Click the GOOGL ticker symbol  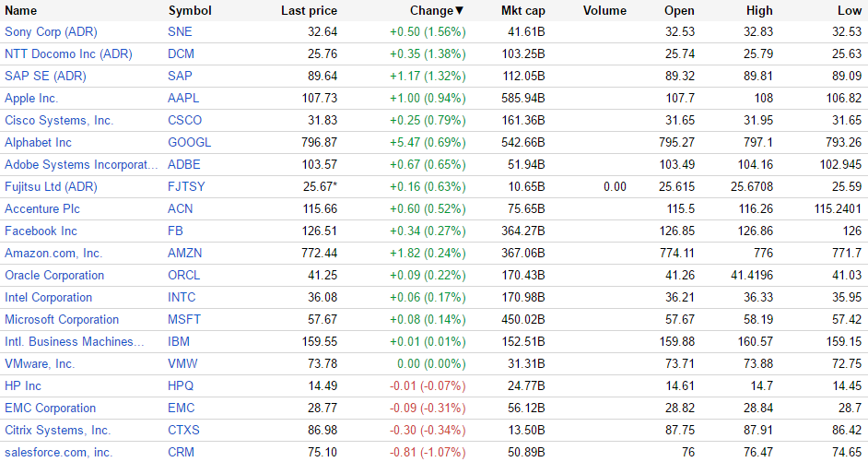click(189, 142)
